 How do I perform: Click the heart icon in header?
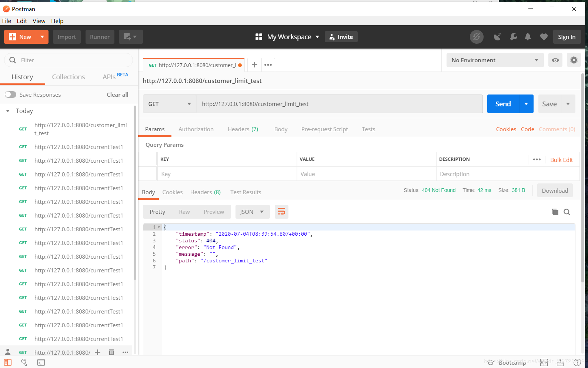544,37
